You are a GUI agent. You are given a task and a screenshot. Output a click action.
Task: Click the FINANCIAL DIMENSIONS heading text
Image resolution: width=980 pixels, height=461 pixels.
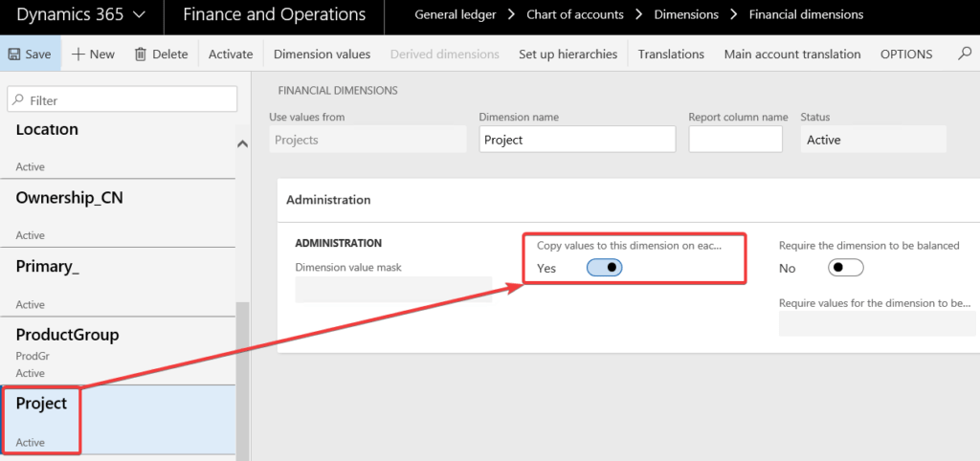click(x=338, y=91)
